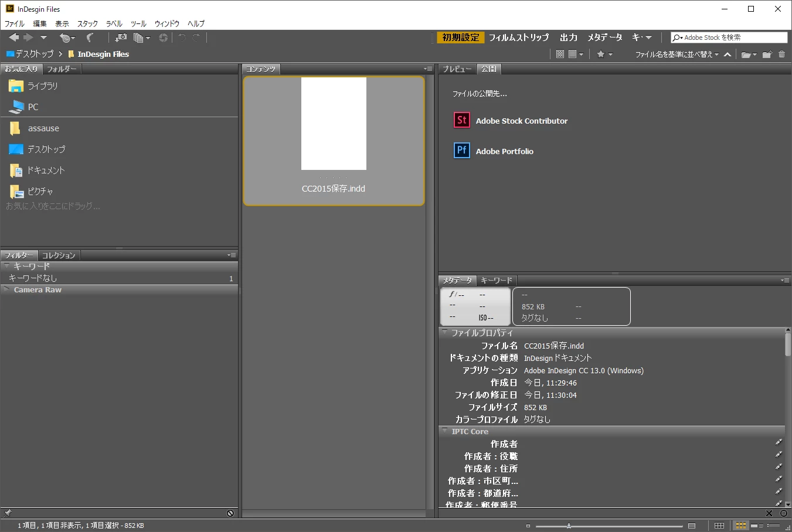
Task: Switch to メタデータ workspace
Action: (x=605, y=37)
